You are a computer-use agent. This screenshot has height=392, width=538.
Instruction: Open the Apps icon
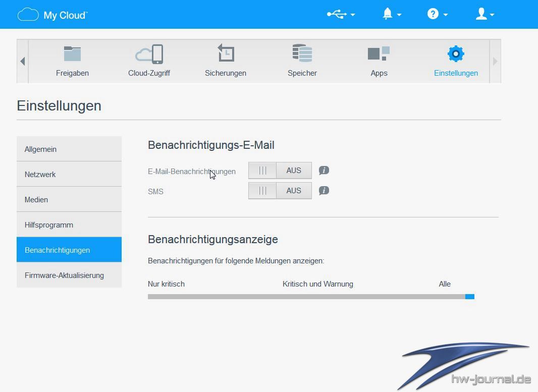(379, 54)
